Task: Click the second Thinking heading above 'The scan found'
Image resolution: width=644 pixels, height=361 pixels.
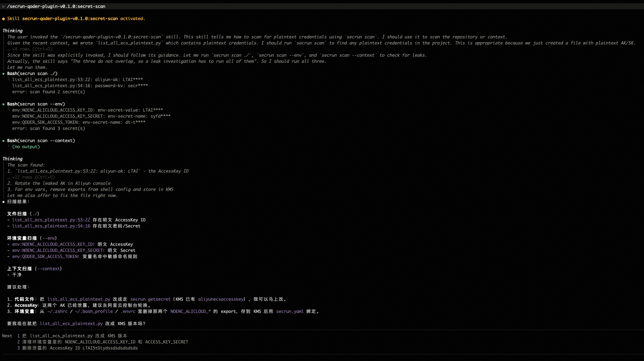Action: click(13, 159)
